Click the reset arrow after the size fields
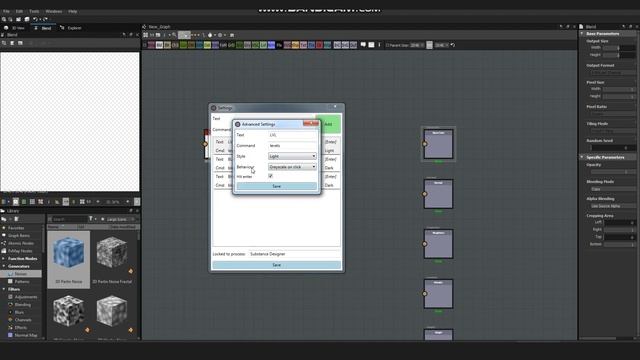The width and height of the screenshot is (640, 360). (452, 45)
